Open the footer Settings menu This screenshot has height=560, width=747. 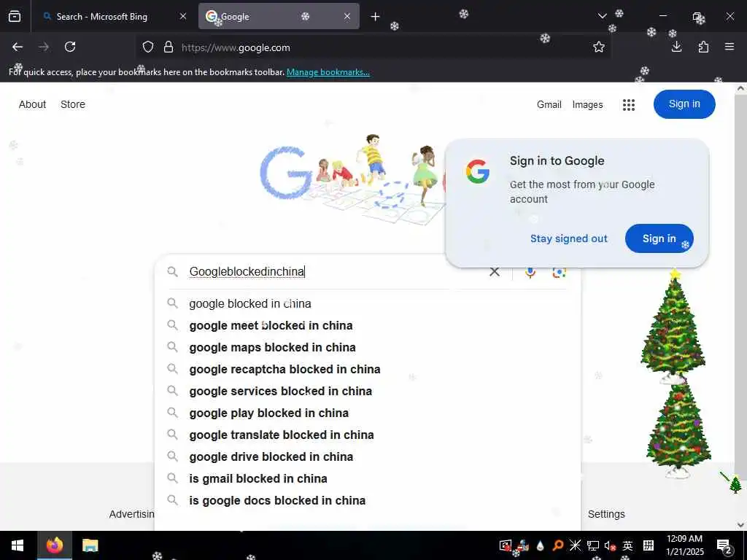[606, 514]
